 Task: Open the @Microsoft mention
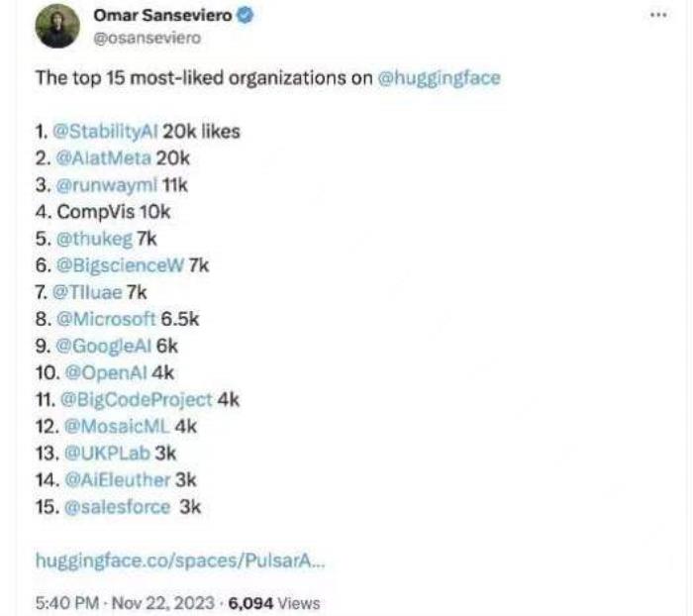[106, 319]
